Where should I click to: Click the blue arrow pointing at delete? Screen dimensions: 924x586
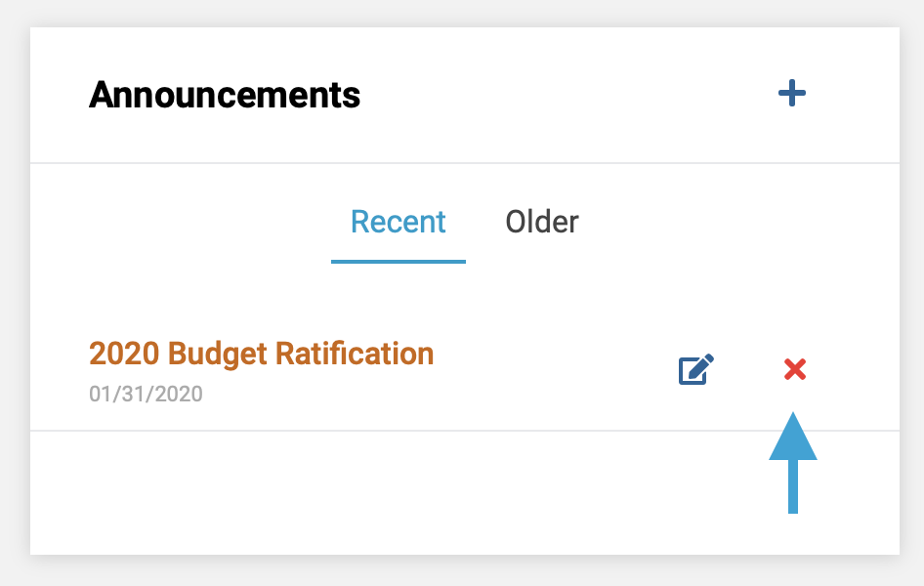click(793, 463)
